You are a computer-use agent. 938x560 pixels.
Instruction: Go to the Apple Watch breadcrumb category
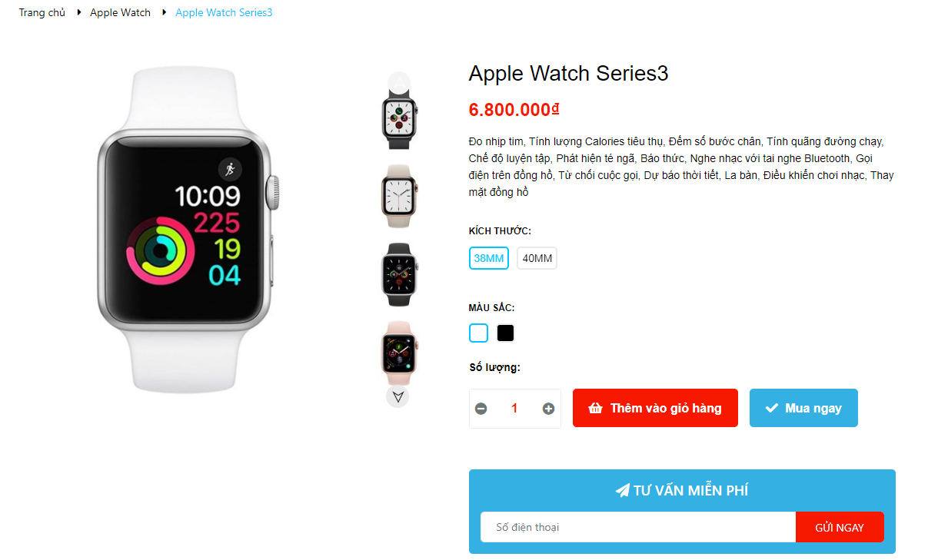[120, 13]
